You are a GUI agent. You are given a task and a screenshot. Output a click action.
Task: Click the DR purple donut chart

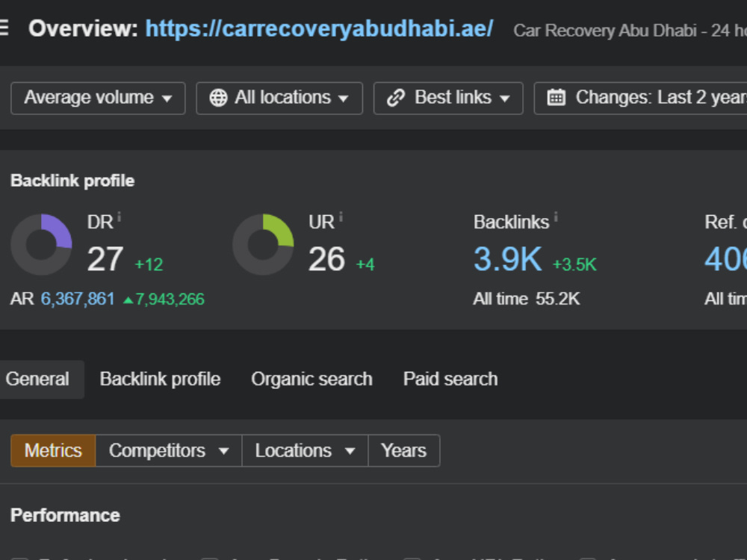pyautogui.click(x=41, y=244)
